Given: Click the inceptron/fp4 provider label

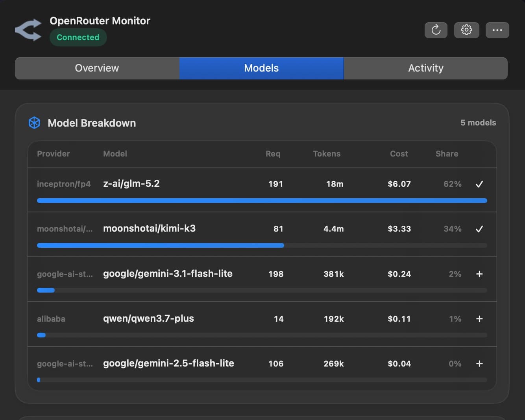Looking at the screenshot, I should click(64, 184).
